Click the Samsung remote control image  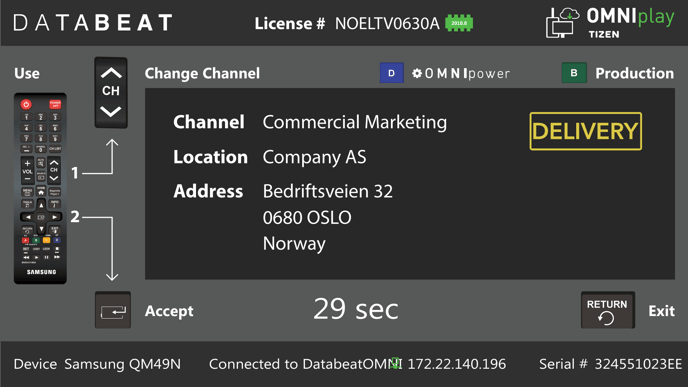point(40,188)
